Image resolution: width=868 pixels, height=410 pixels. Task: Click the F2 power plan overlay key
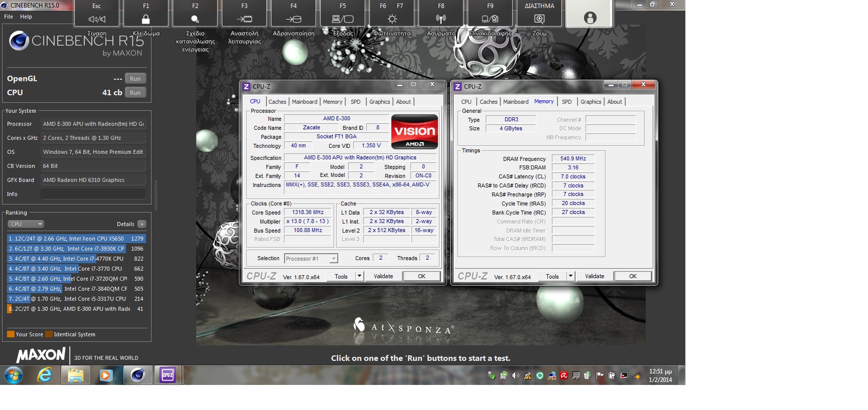click(x=195, y=14)
